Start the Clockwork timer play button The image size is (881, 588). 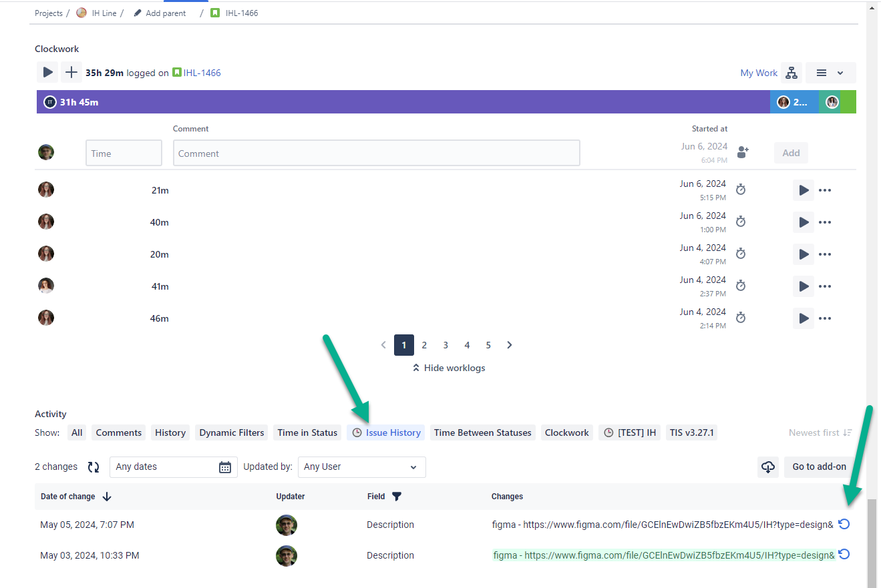47,72
